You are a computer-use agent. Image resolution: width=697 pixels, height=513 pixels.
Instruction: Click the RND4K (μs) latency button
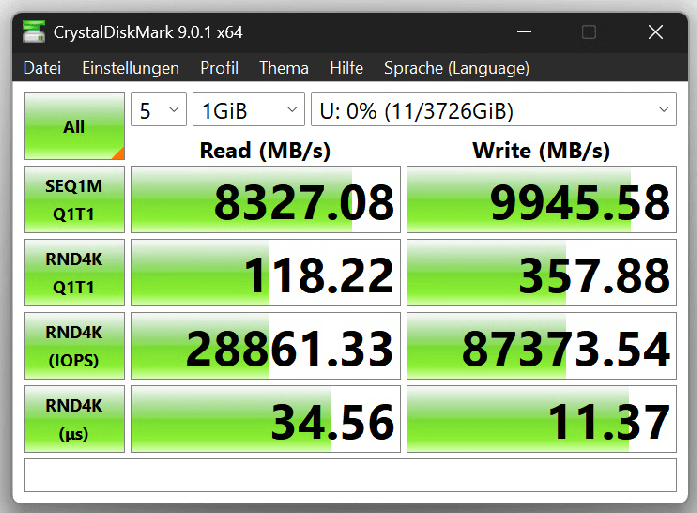pos(74,419)
